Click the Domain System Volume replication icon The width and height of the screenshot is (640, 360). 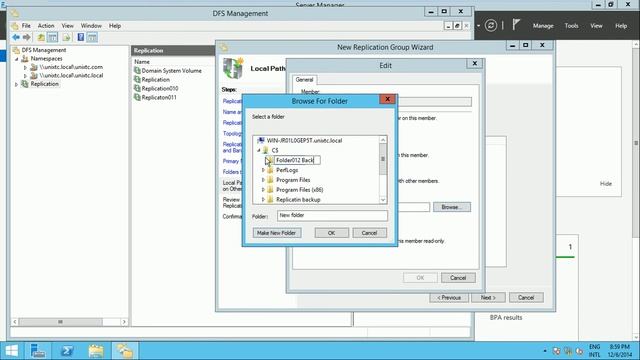pyautogui.click(x=137, y=71)
